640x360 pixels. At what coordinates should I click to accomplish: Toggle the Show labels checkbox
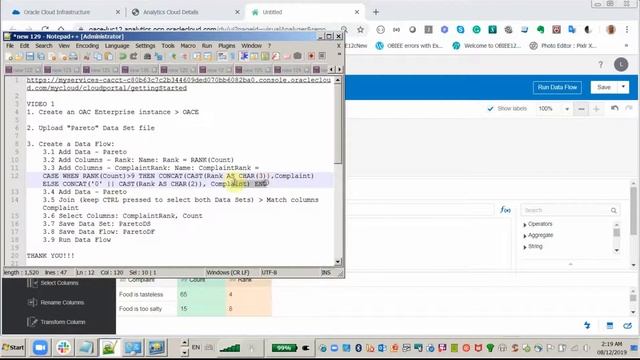coord(490,109)
